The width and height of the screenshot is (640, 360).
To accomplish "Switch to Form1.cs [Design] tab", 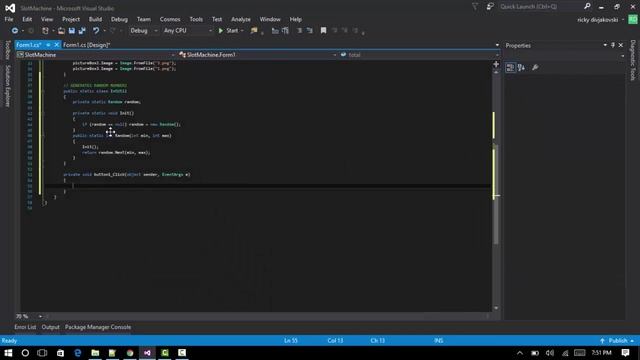I will click(x=87, y=45).
